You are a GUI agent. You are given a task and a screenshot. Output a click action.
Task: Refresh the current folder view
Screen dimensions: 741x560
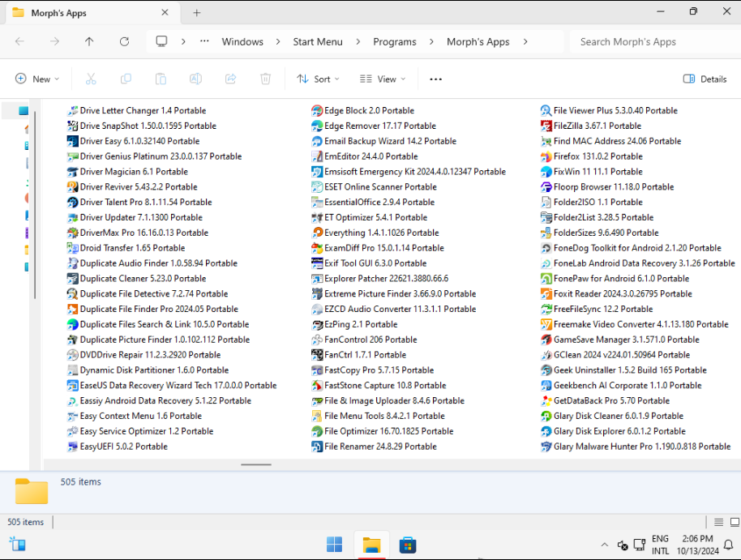tap(124, 41)
